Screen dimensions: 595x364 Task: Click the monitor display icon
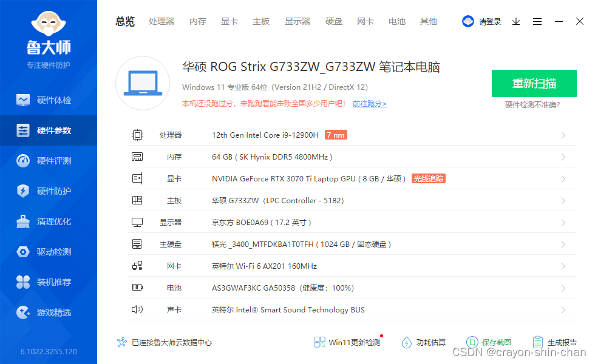pyautogui.click(x=137, y=223)
